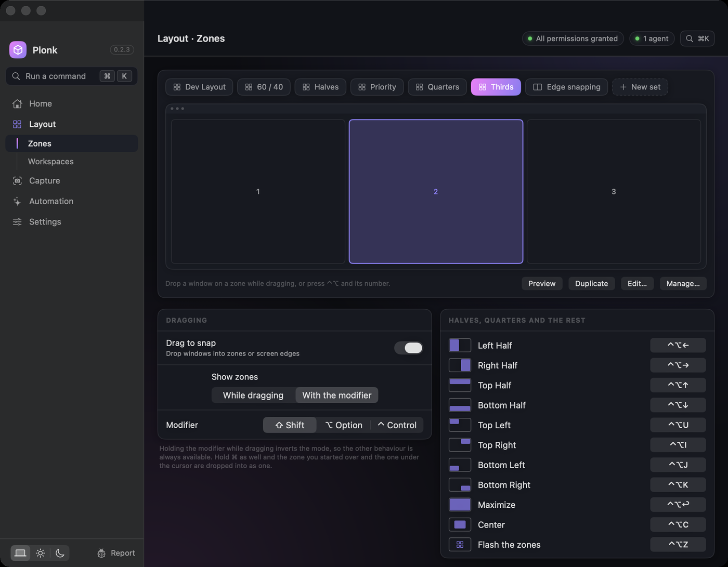The height and width of the screenshot is (567, 728).
Task: Choose With the modifier for Show zones
Action: 337,395
